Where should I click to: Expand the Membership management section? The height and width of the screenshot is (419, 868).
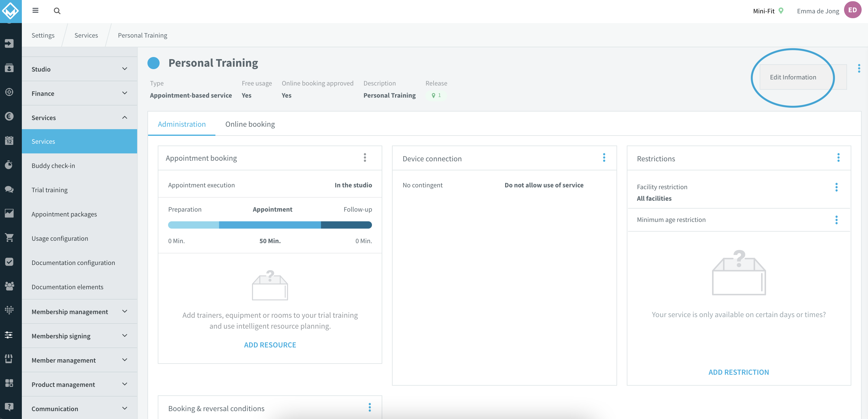79,312
